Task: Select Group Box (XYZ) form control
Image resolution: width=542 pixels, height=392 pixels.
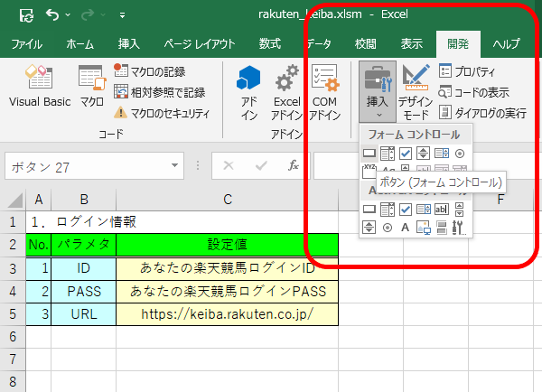Action: (x=369, y=171)
